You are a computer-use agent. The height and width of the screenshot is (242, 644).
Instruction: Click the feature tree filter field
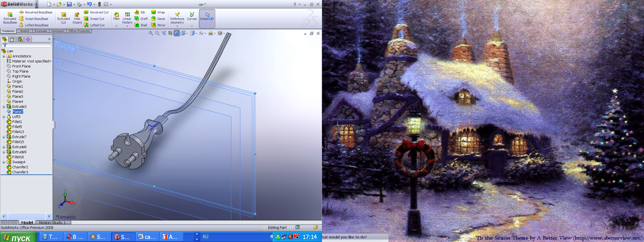click(27, 45)
